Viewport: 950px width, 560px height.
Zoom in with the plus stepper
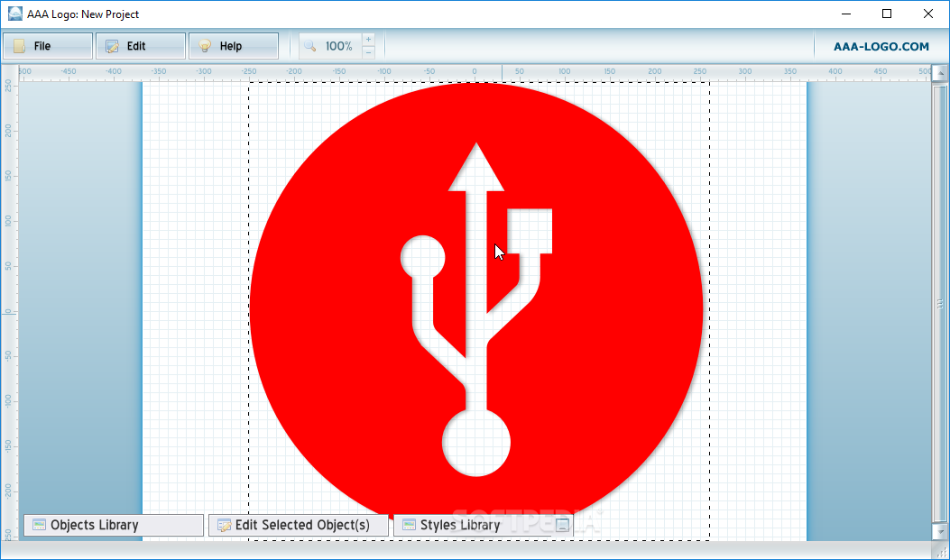pyautogui.click(x=368, y=38)
